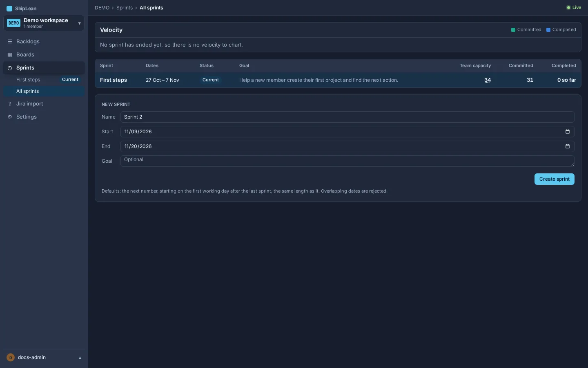Viewport: 588px width, 368px height.
Task: Click the Goal column header
Action: point(244,65)
